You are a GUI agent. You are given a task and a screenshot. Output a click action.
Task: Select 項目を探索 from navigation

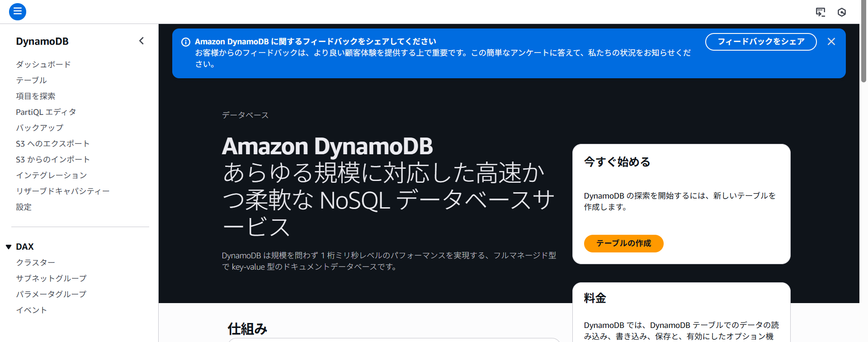pos(36,96)
